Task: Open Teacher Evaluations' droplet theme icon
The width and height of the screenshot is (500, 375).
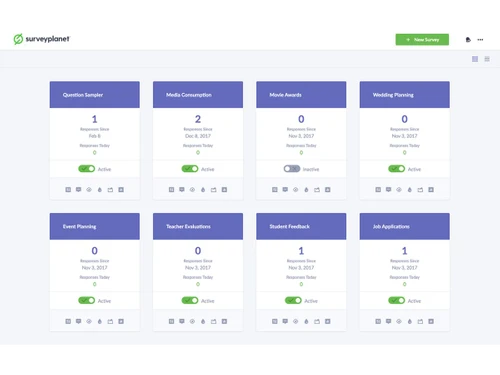Action: (203, 321)
